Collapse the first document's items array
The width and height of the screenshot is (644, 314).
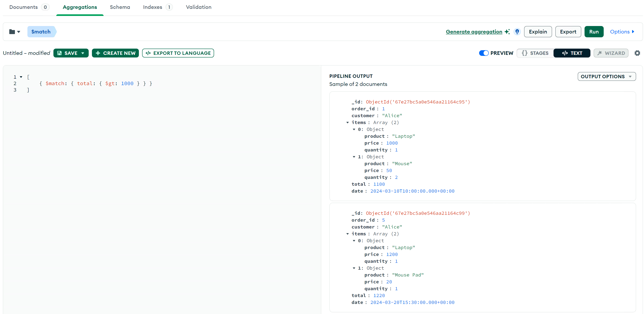pos(347,123)
